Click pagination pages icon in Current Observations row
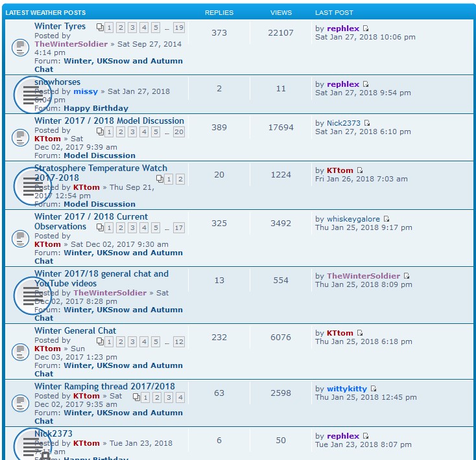Screen dimensions: 476x460 click(100, 227)
